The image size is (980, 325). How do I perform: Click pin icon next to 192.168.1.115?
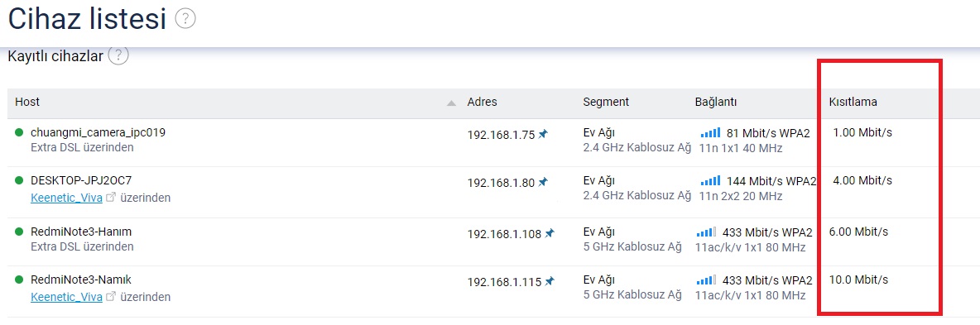coord(550,280)
